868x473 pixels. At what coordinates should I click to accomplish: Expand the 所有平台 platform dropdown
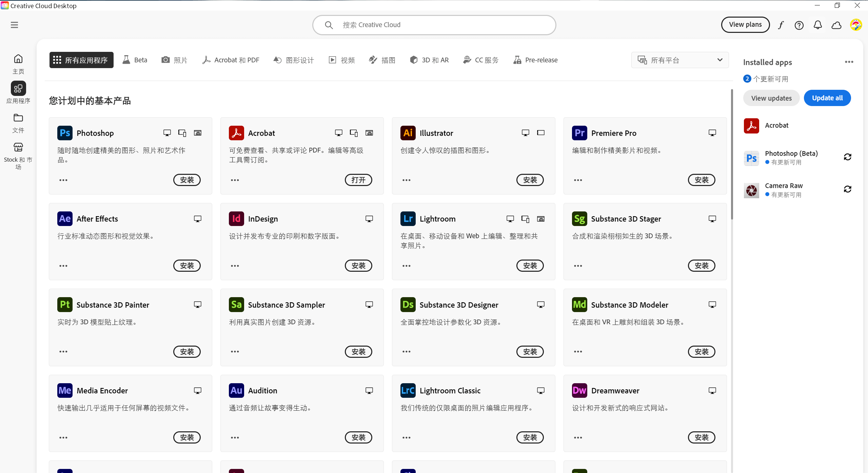point(680,60)
